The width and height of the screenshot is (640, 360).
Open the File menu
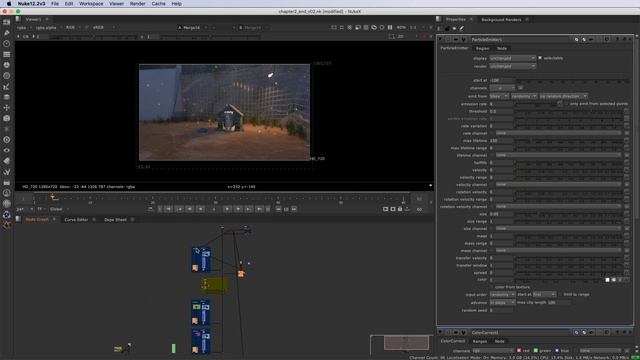[x=55, y=4]
